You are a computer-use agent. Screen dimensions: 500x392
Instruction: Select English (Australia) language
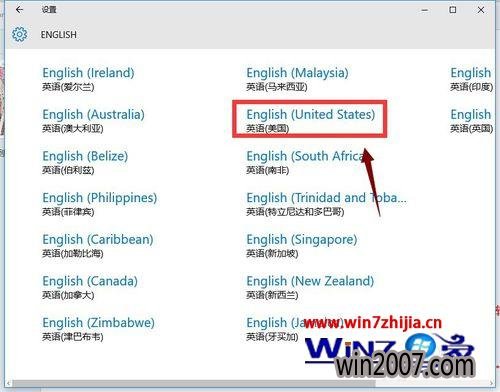click(x=93, y=120)
